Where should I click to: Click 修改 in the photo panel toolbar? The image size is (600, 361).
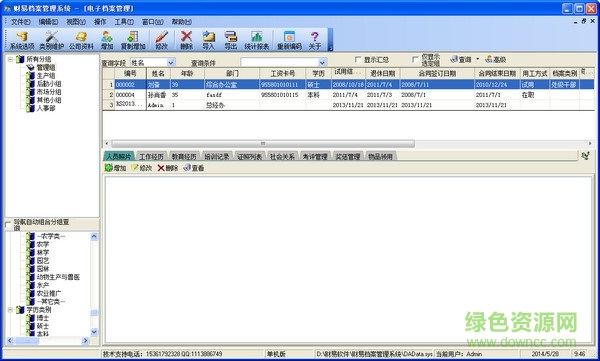(142, 168)
